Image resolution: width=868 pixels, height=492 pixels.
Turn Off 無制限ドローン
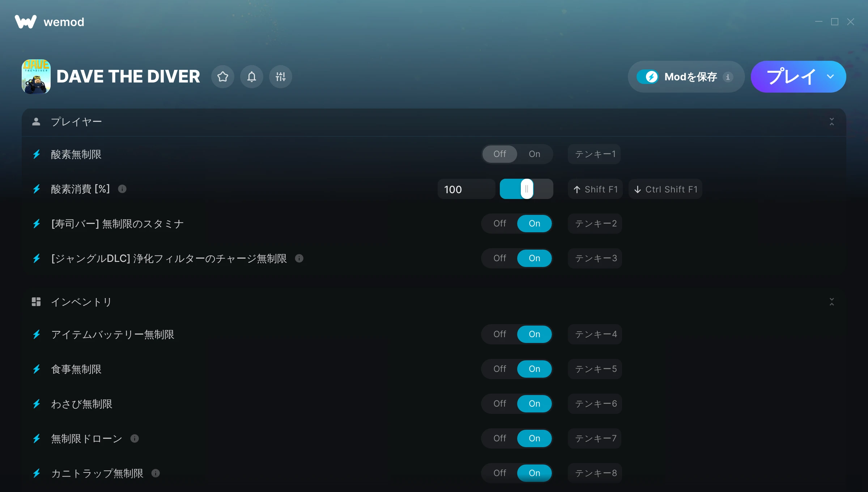(500, 438)
